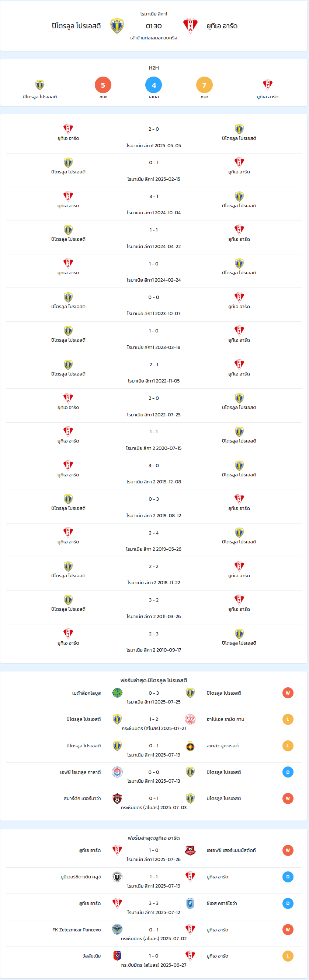
Task: Click FC Hermannstadt team logo
Action: pos(190,850)
